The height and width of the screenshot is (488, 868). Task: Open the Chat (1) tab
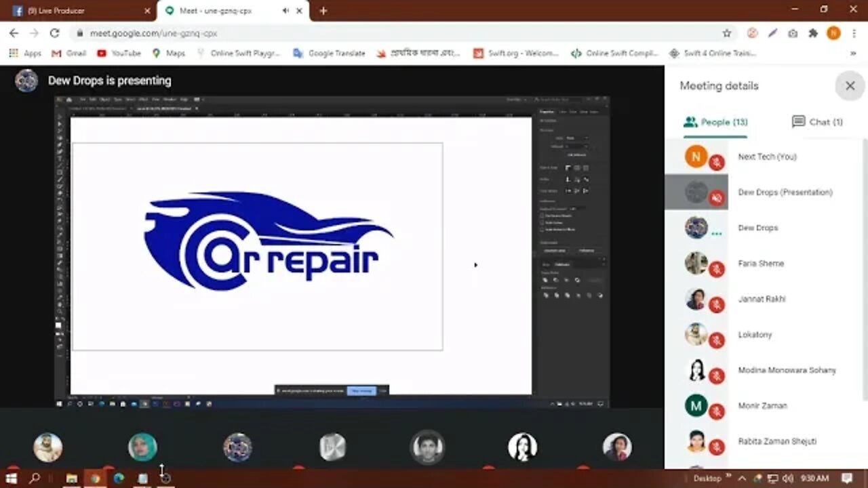[x=817, y=122]
